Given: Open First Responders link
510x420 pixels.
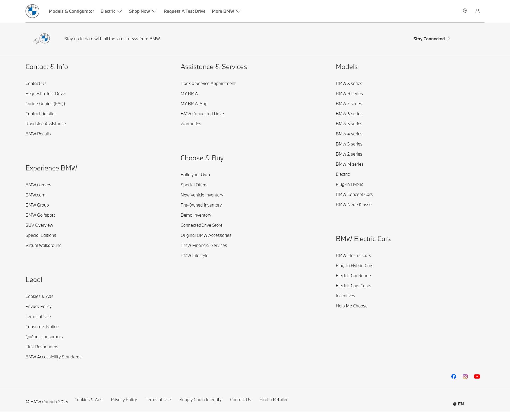Looking at the screenshot, I should click(42, 347).
